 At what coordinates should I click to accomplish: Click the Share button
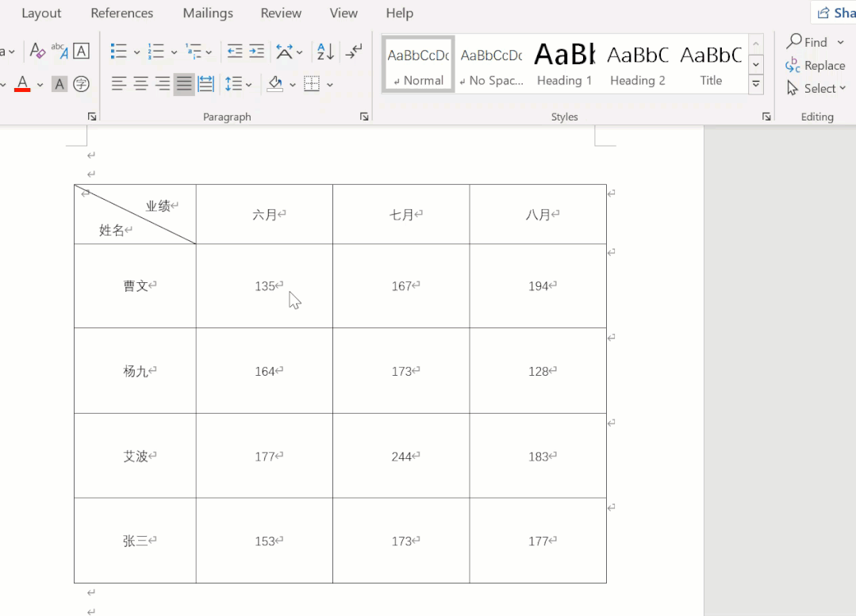pyautogui.click(x=835, y=13)
